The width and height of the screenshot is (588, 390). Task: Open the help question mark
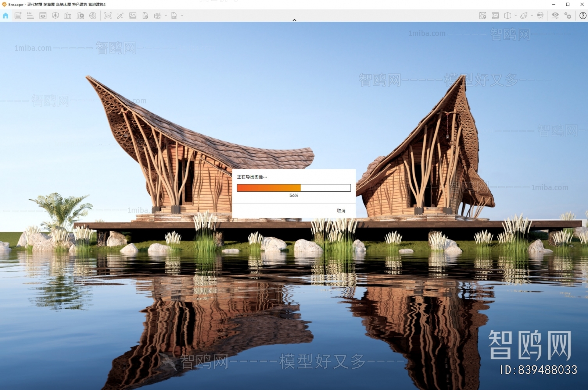[x=583, y=16]
